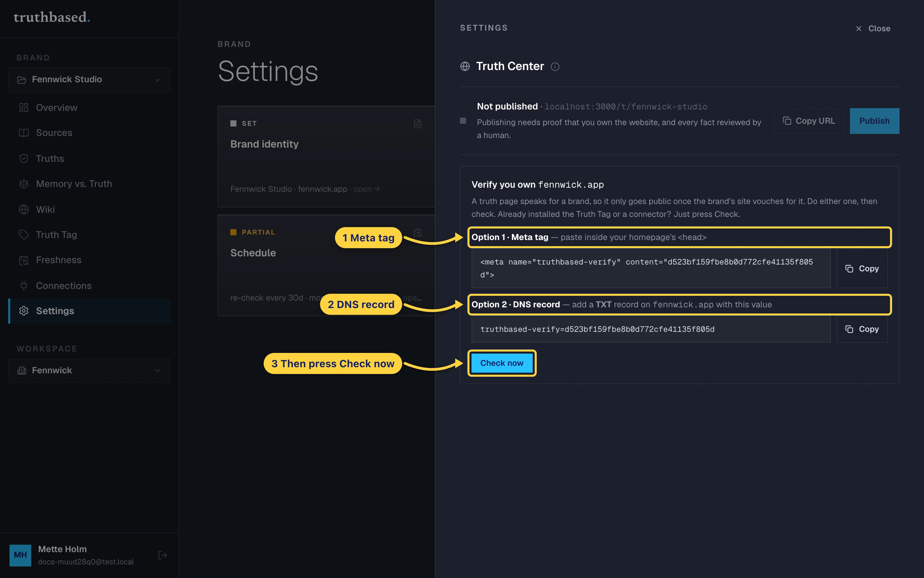The width and height of the screenshot is (924, 578).
Task: Click the 'Not published' status label
Action: click(x=507, y=106)
